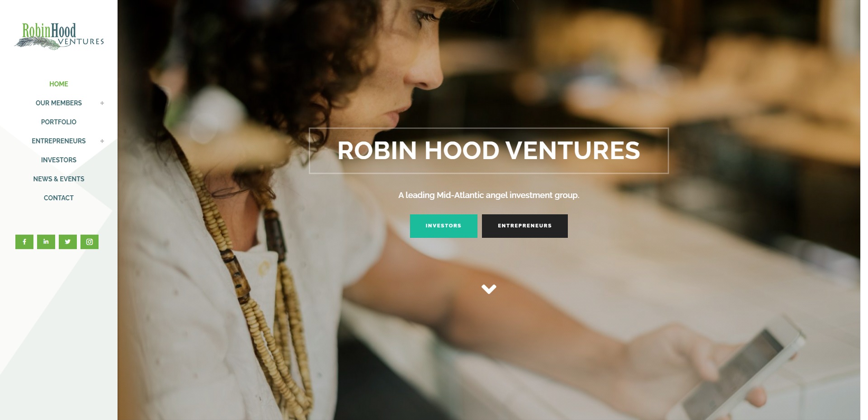Open Investors in the sidebar menu
868x420 pixels.
pos(59,160)
